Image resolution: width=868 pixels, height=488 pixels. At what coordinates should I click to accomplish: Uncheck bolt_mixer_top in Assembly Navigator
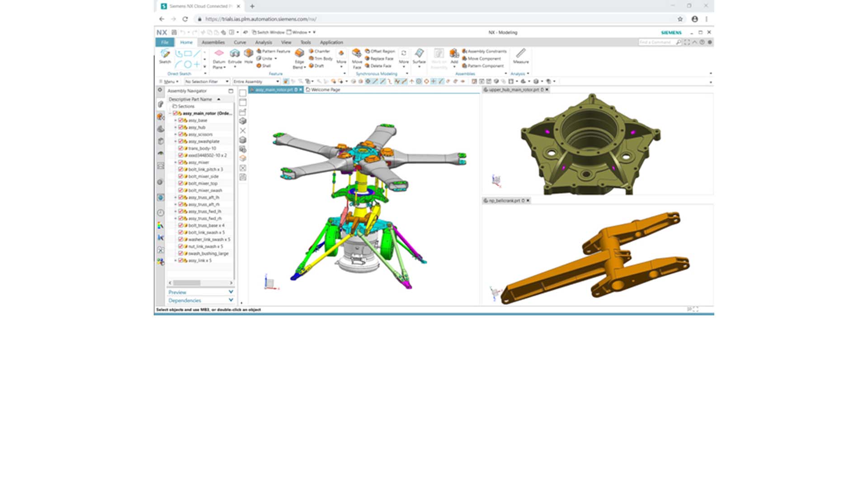pyautogui.click(x=181, y=183)
